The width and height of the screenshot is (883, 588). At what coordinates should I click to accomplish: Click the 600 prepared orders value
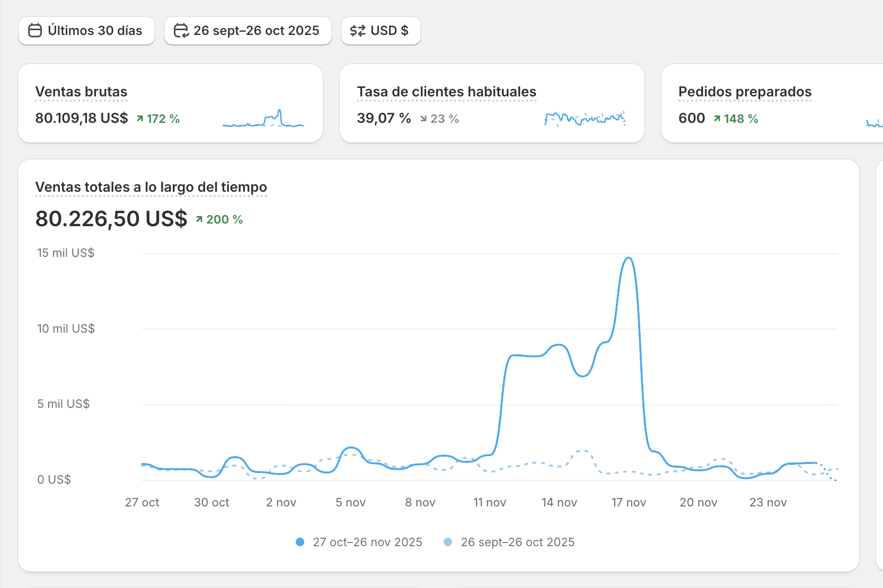point(692,118)
